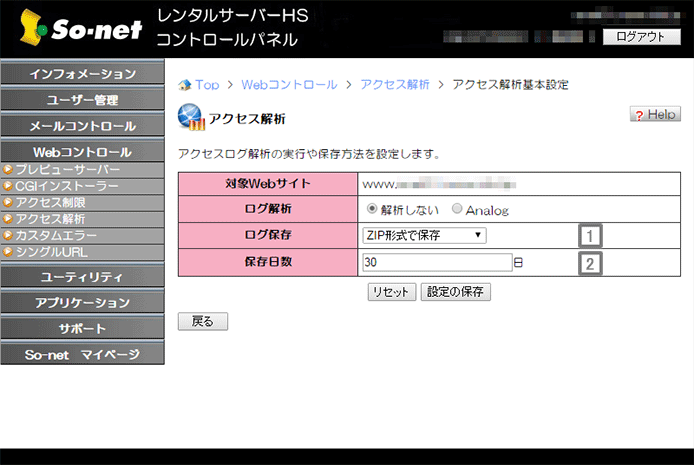Select the 解析しない radio button
694x465 pixels.
(372, 210)
